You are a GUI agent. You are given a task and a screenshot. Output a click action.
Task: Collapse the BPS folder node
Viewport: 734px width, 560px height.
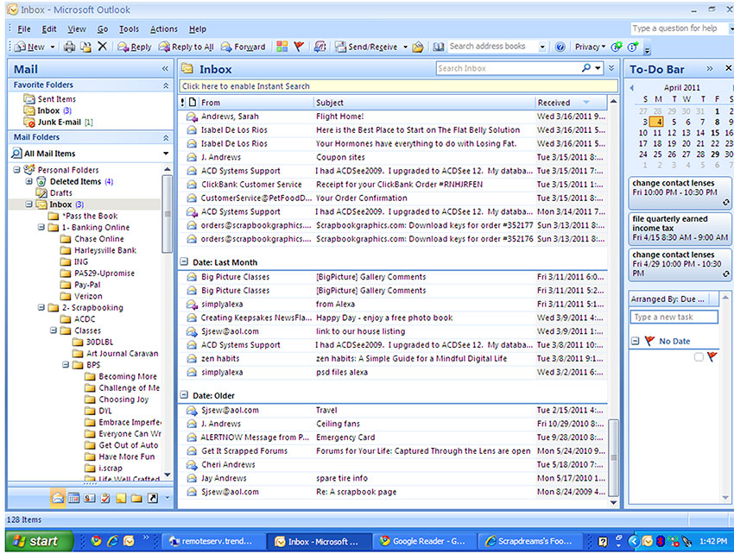pyautogui.click(x=66, y=364)
